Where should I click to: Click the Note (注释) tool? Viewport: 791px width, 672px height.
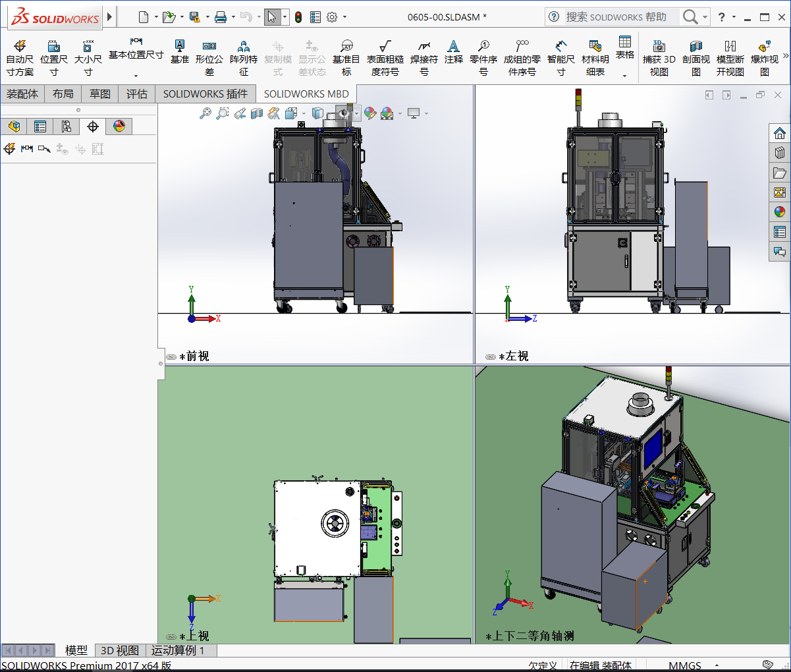[453, 51]
